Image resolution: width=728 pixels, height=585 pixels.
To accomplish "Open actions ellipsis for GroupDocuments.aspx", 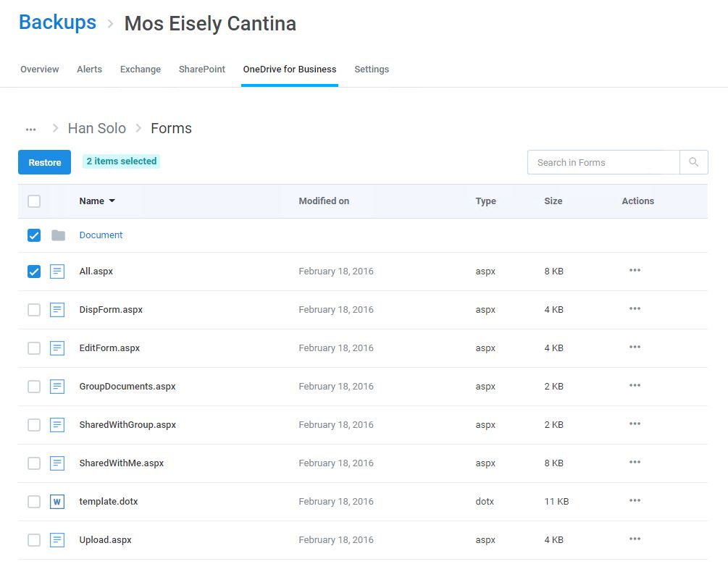I will pyautogui.click(x=635, y=385).
